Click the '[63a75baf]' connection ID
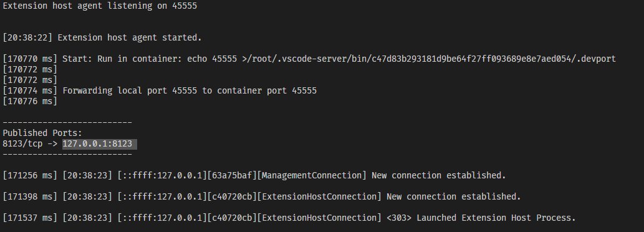This screenshot has height=232, width=644. click(232, 175)
